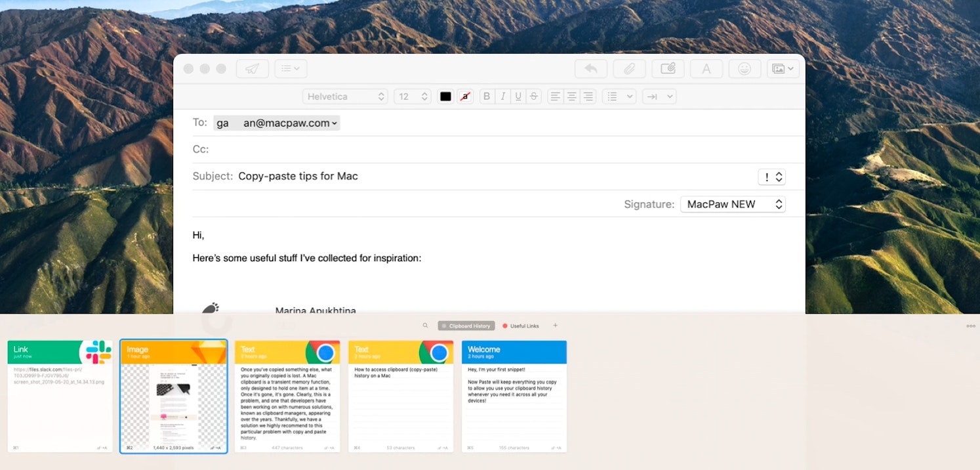Click the Reply arrow icon
The height and width of the screenshot is (470, 980).
[590, 68]
